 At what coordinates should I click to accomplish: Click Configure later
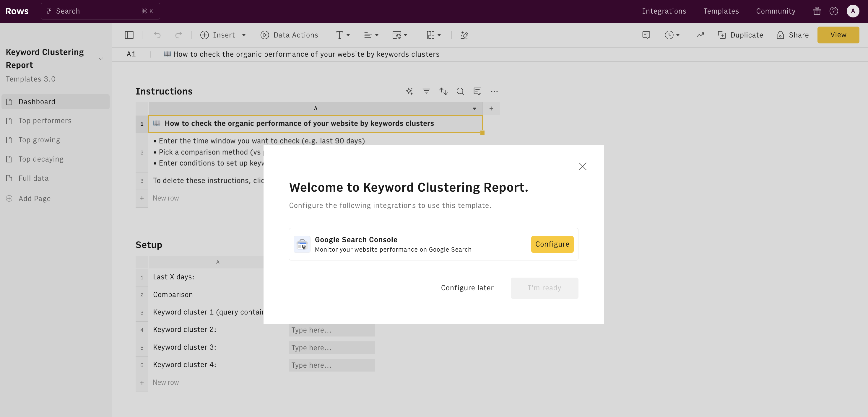[x=467, y=288]
